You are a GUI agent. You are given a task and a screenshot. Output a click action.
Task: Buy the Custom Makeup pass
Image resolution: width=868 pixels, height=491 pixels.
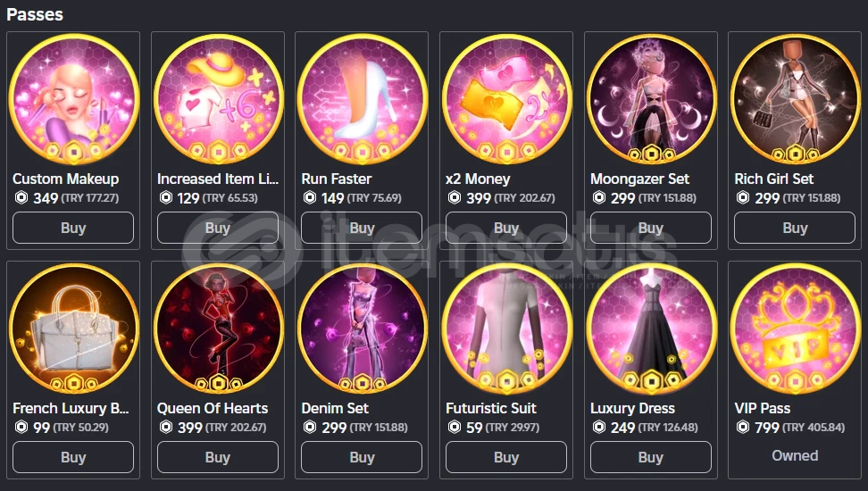pos(73,228)
